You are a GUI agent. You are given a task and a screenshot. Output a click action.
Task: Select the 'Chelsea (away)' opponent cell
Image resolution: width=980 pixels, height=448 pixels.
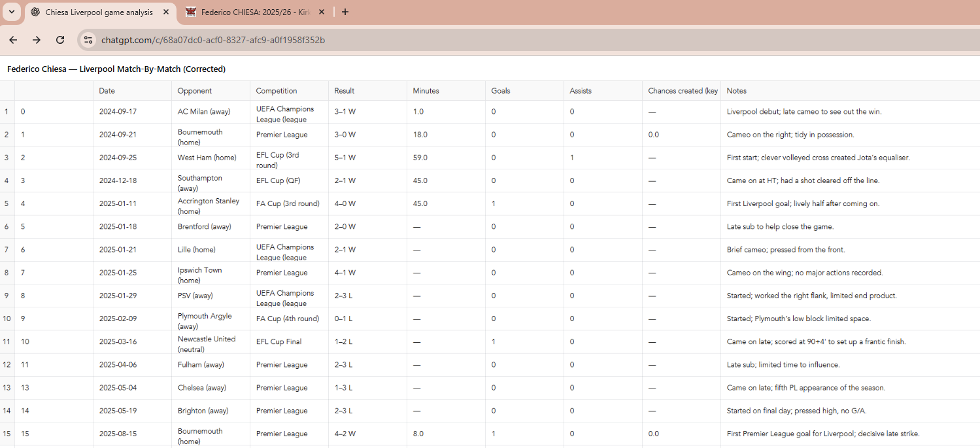[211, 388]
